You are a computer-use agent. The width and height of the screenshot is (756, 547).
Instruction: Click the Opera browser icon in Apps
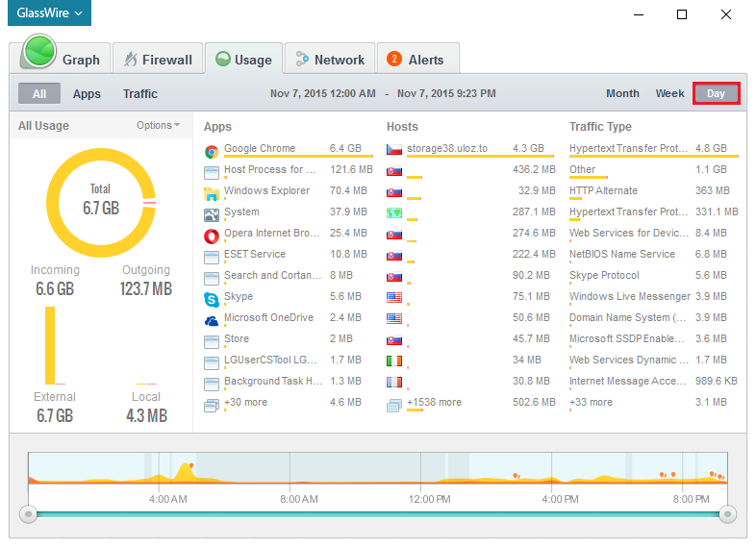pyautogui.click(x=212, y=236)
